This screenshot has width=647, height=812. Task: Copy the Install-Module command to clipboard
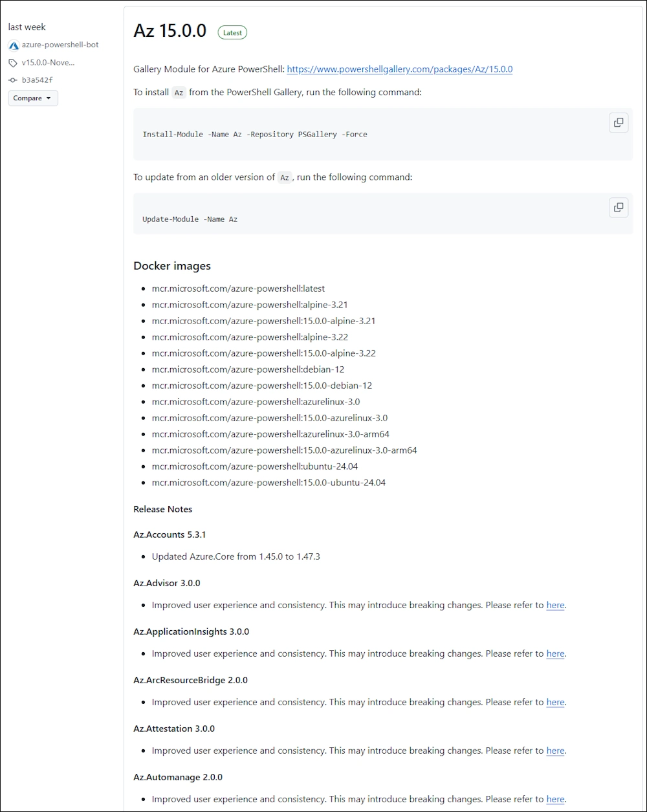[x=618, y=122]
